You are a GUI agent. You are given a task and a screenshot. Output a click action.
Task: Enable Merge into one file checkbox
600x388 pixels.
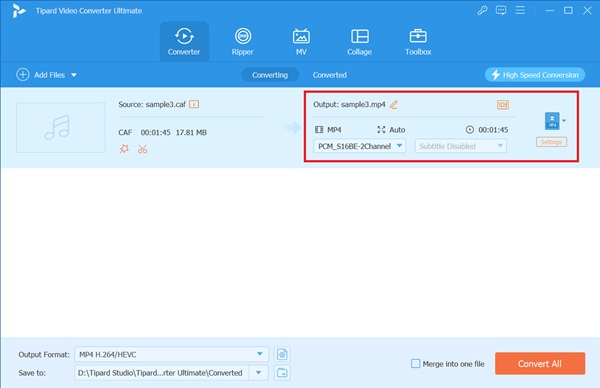[x=416, y=364]
